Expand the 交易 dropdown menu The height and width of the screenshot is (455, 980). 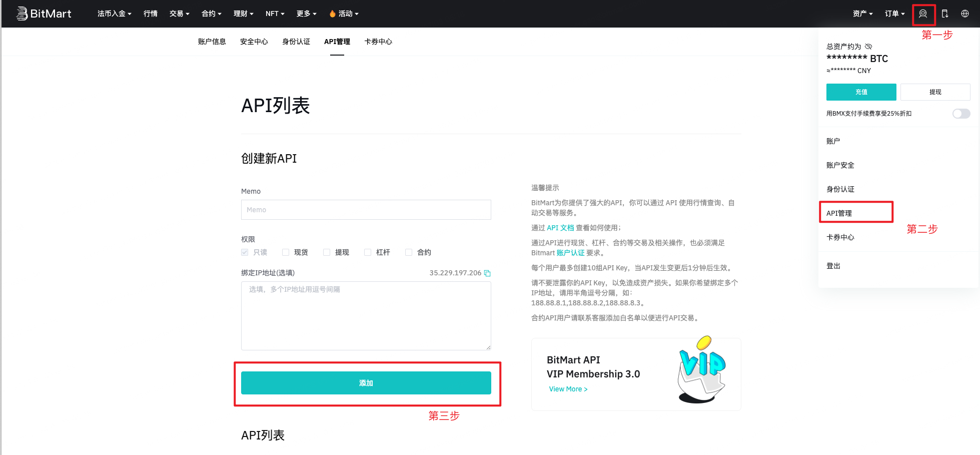pos(179,14)
